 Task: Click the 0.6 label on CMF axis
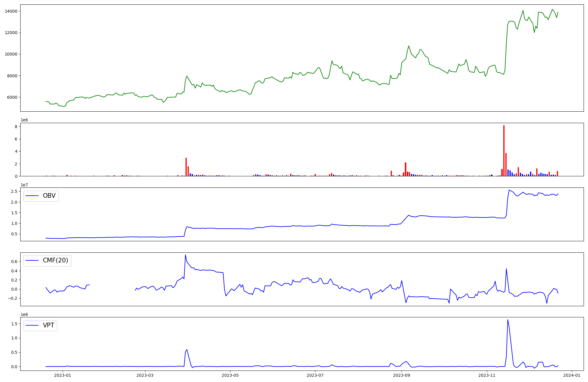pos(14,262)
